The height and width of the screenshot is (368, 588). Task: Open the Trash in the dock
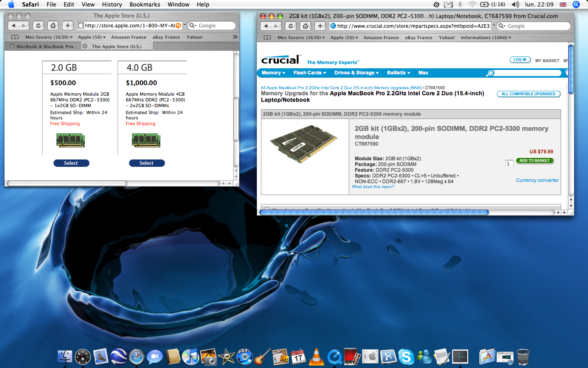(523, 357)
